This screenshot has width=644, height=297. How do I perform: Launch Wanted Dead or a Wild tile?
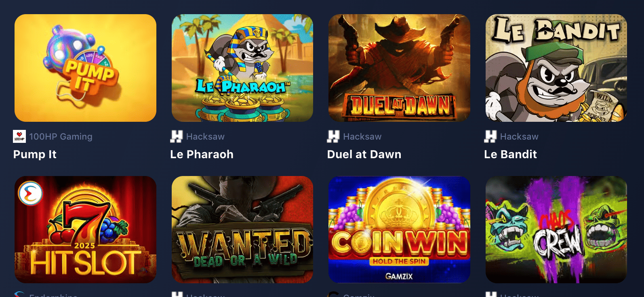[x=242, y=229]
